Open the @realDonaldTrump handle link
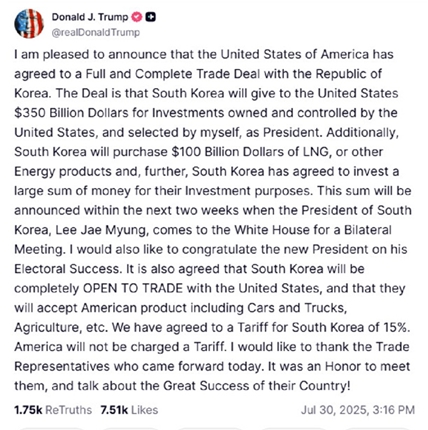Image resolution: width=428 pixels, height=430 pixels. pos(96,33)
